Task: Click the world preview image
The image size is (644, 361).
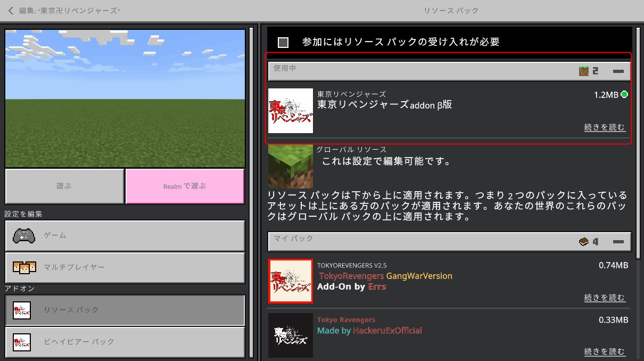Action: [125, 99]
